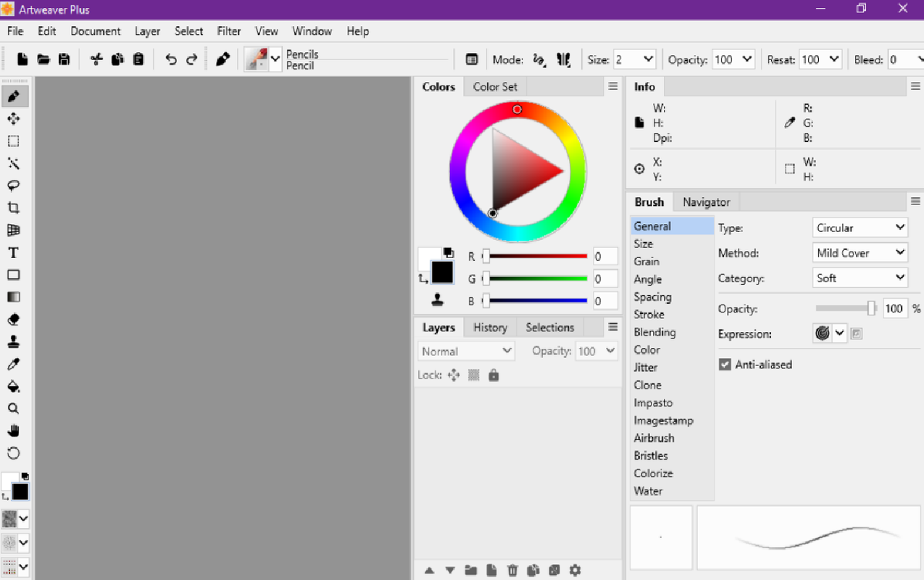Select the Stamp clone tool
The width and height of the screenshot is (924, 580).
click(x=14, y=342)
